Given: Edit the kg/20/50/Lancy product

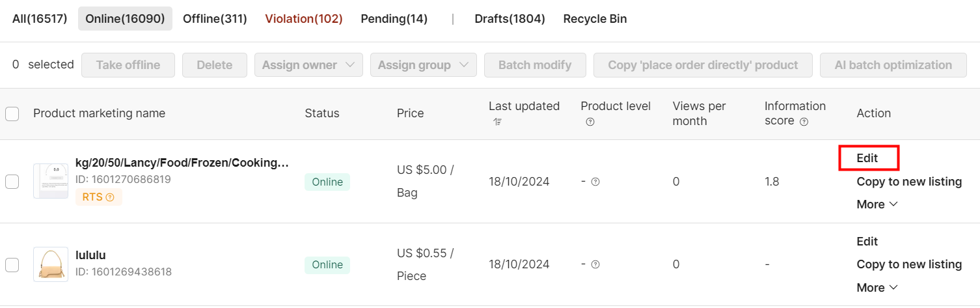Looking at the screenshot, I should (867, 158).
